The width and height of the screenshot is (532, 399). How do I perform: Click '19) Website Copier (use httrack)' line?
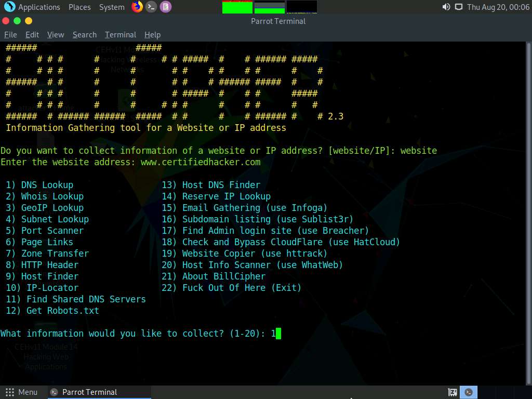tap(244, 254)
